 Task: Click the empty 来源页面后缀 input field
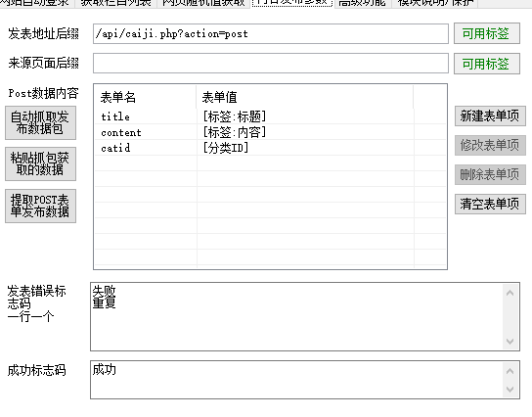click(271, 64)
